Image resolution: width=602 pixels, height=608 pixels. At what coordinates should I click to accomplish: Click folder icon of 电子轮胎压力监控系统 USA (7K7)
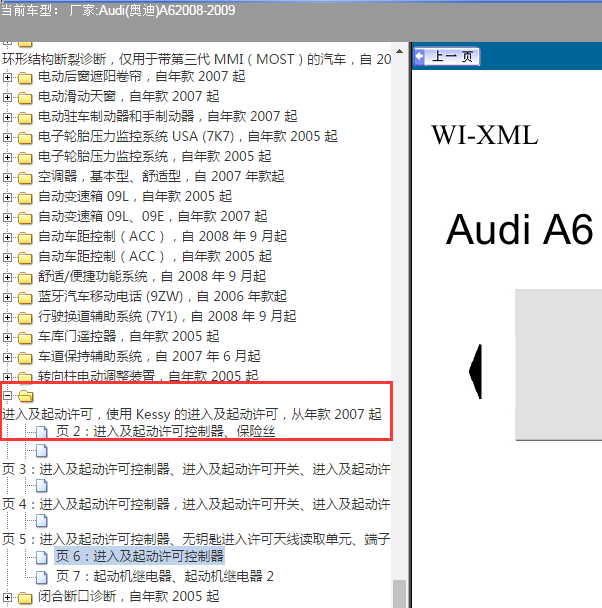(x=25, y=138)
